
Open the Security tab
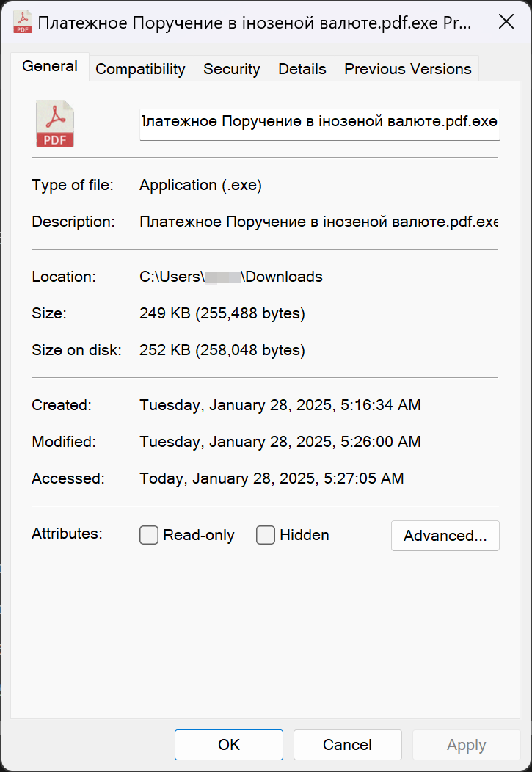231,69
